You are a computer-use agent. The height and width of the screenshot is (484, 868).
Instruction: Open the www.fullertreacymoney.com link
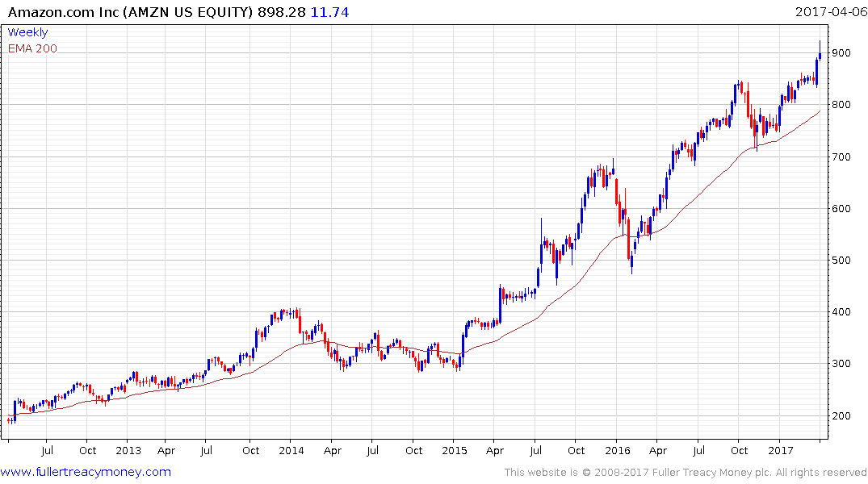coord(86,472)
